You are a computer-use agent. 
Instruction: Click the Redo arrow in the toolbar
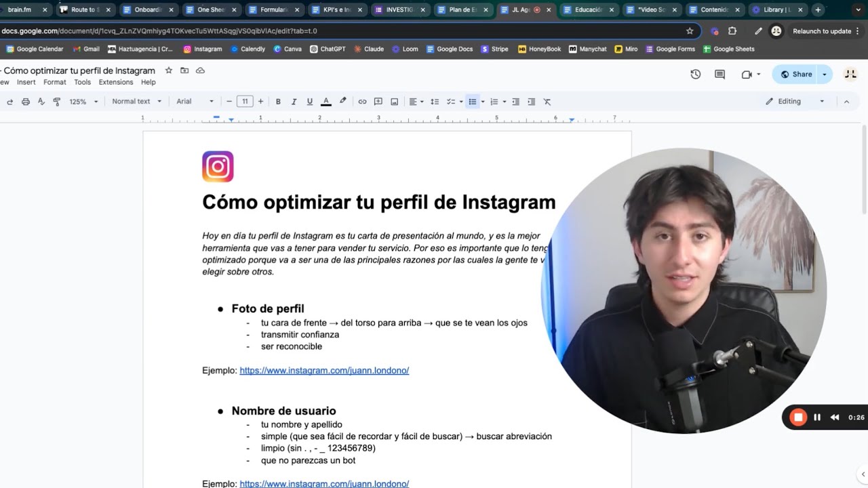9,102
